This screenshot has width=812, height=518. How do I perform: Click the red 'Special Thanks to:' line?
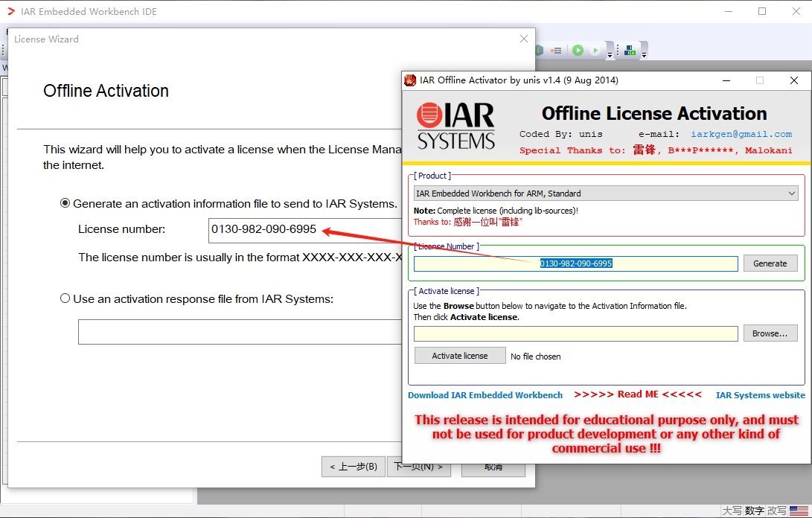pyautogui.click(x=656, y=150)
